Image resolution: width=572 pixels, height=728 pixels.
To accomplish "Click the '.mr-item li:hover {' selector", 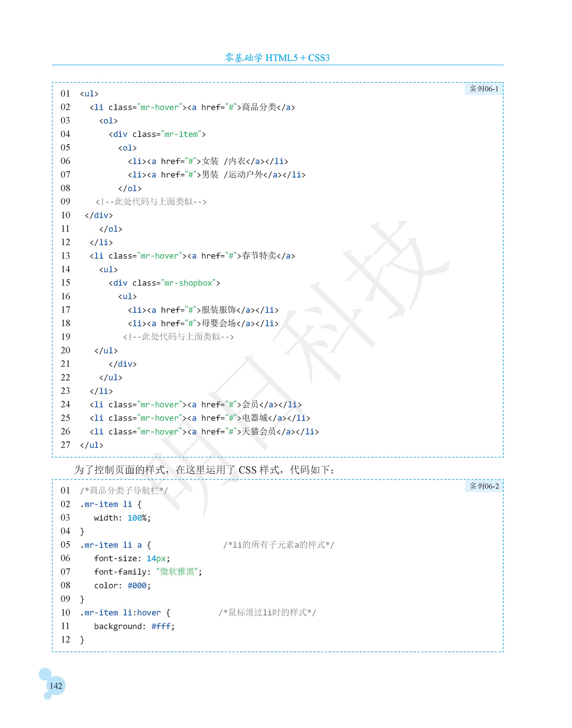I will (x=125, y=612).
